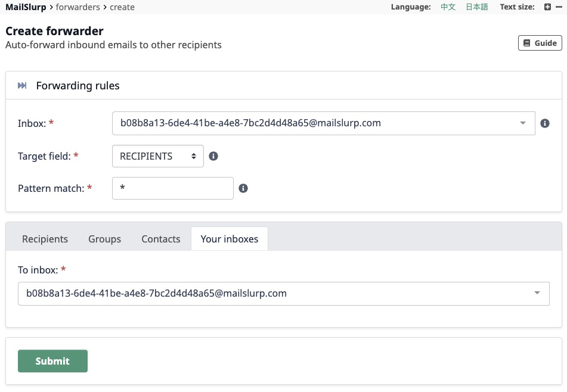Open the forwarders breadcrumb link
Screen dimensions: 567x392
pyautogui.click(x=78, y=7)
